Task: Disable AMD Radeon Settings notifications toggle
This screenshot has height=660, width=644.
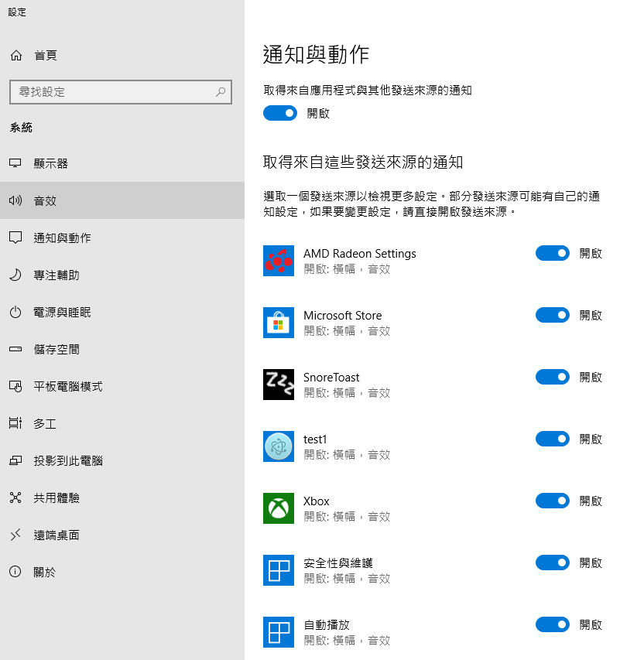Action: tap(553, 253)
